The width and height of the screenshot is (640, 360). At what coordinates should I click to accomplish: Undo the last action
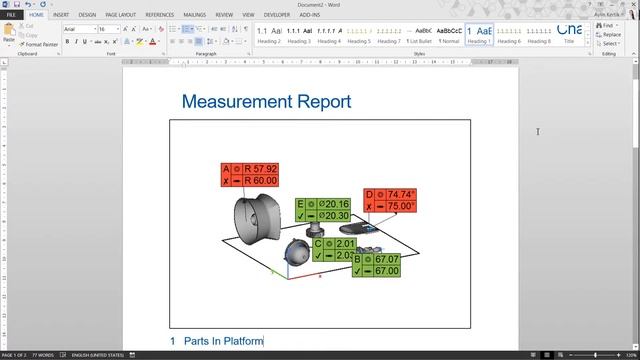click(28, 4)
